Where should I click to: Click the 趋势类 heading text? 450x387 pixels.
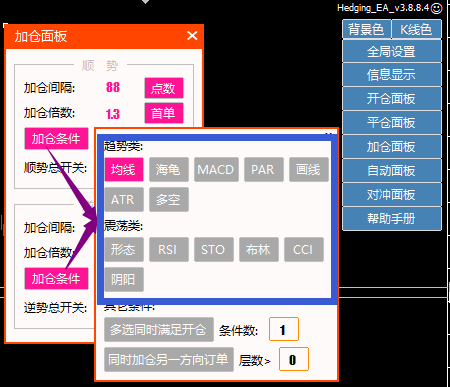tap(123, 146)
